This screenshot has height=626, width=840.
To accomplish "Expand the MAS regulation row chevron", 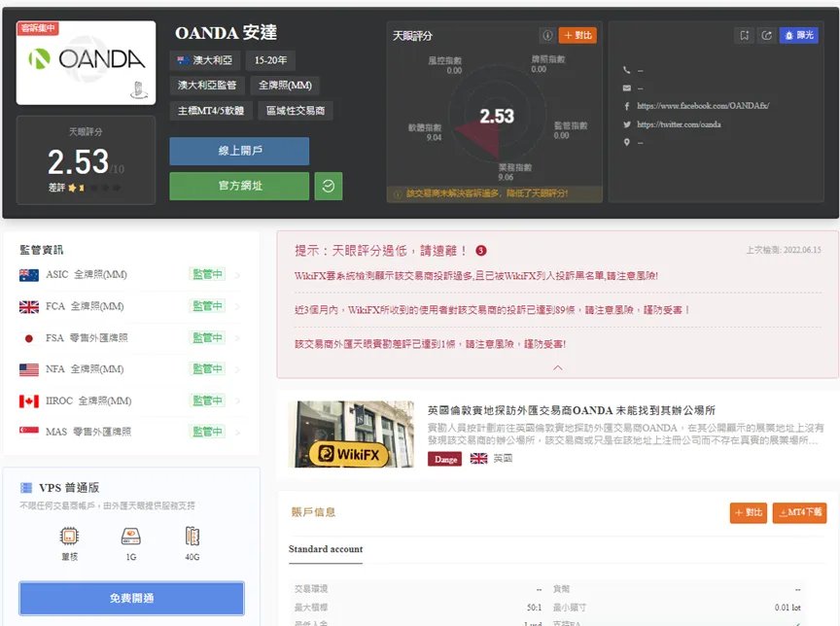I will (238, 433).
